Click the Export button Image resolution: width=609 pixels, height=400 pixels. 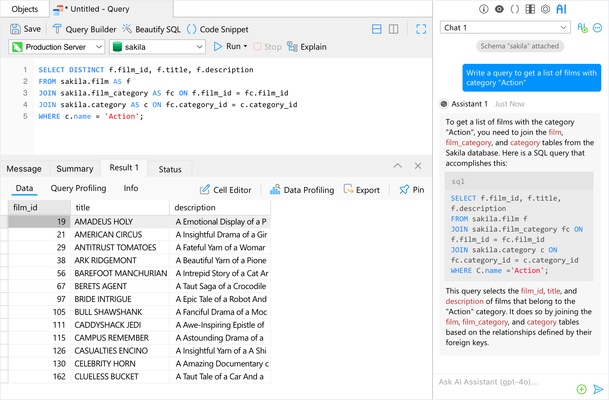[x=361, y=189]
